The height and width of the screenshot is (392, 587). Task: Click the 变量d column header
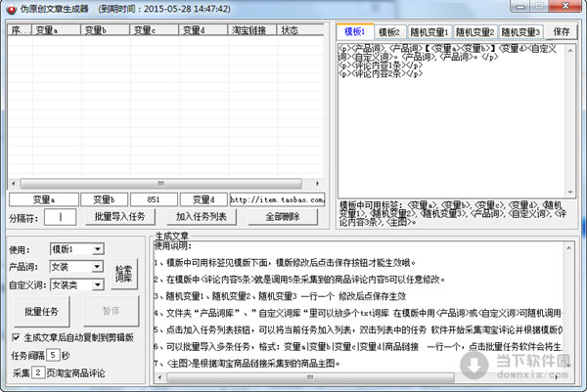[x=203, y=30]
